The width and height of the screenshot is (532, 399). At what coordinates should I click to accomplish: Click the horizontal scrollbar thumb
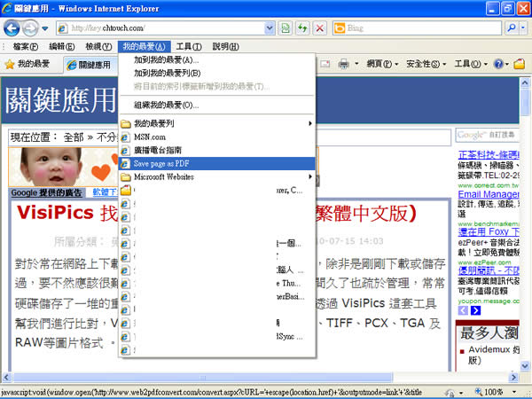point(203,378)
